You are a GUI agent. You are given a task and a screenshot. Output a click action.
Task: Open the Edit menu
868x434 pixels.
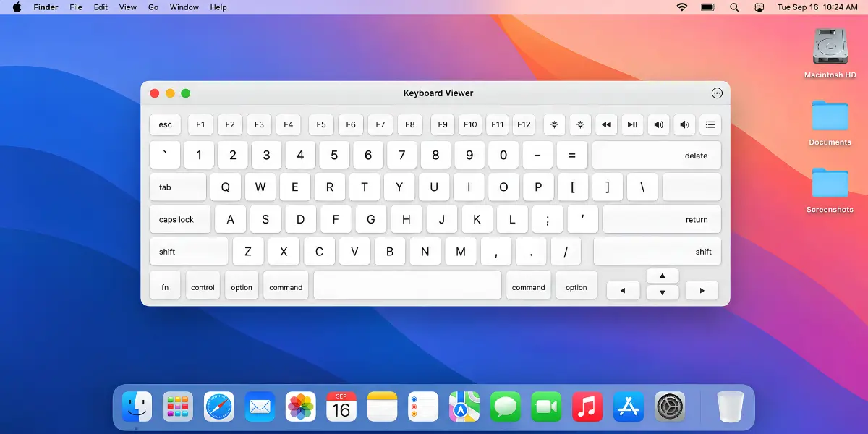click(101, 7)
